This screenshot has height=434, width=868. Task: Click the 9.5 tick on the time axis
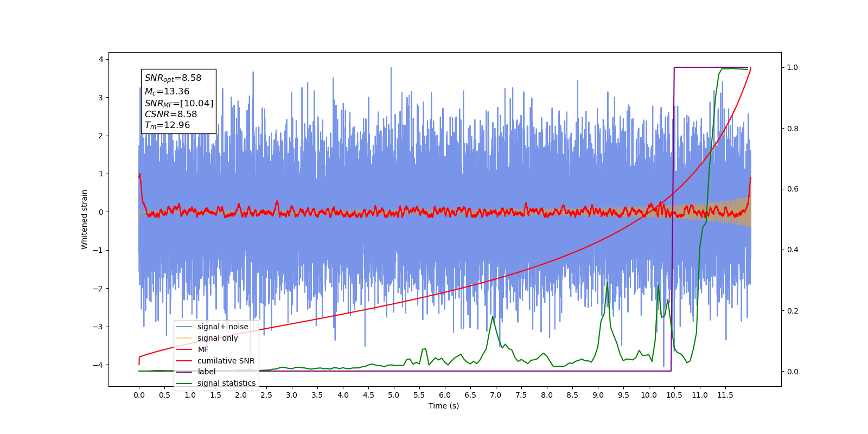(x=623, y=395)
